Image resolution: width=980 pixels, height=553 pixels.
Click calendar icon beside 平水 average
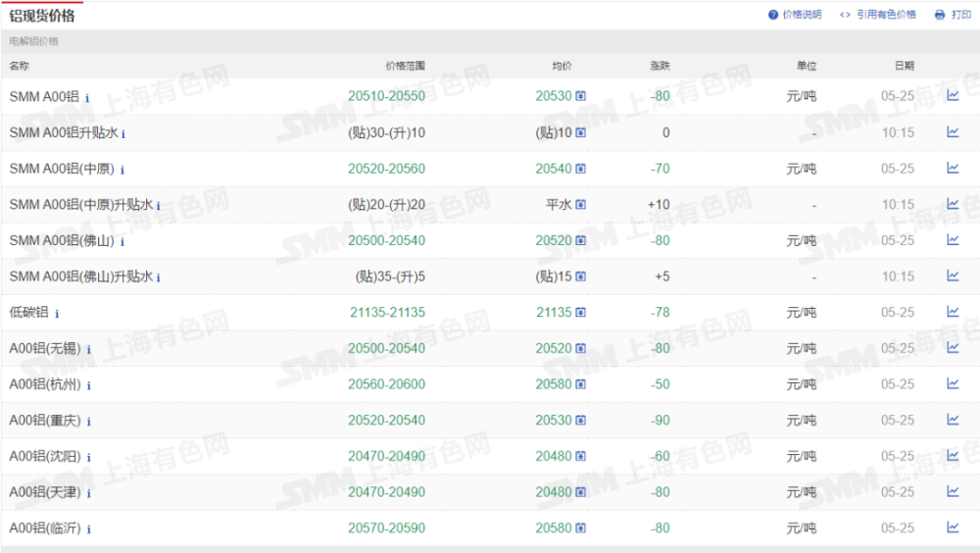pyautogui.click(x=580, y=204)
